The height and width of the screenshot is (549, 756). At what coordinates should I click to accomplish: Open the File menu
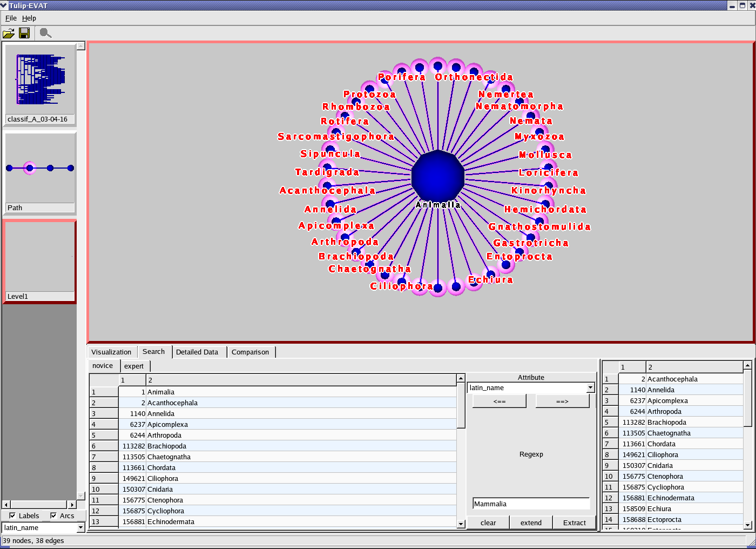coord(11,18)
